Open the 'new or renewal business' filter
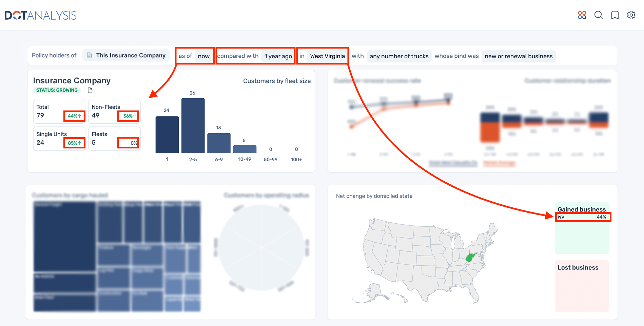This screenshot has height=326, width=644. click(x=519, y=56)
